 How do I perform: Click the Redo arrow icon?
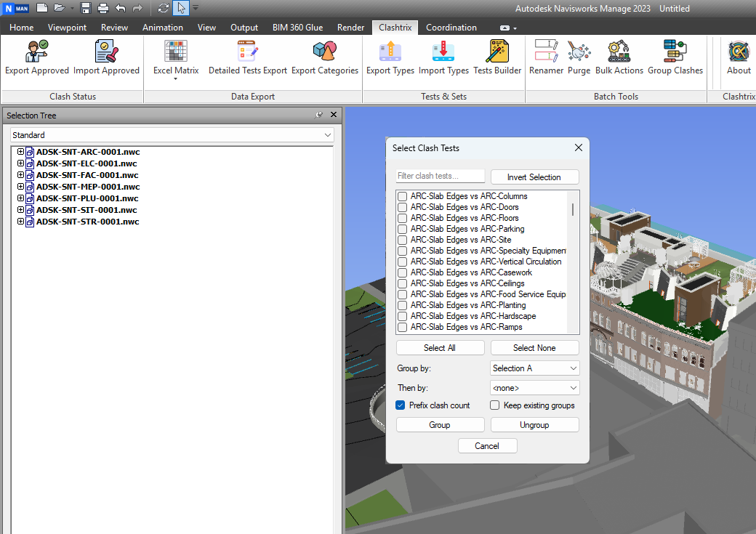137,8
